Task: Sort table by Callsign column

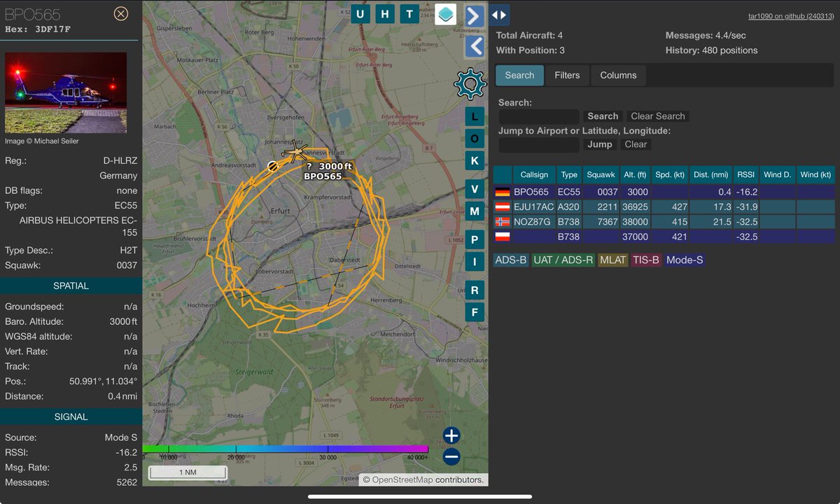Action: click(x=534, y=175)
